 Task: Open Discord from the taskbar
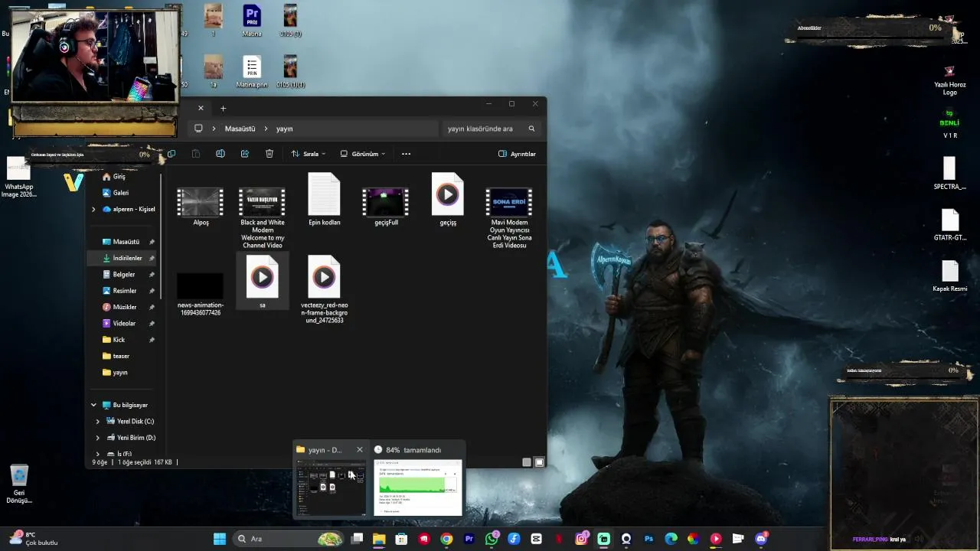pos(761,539)
